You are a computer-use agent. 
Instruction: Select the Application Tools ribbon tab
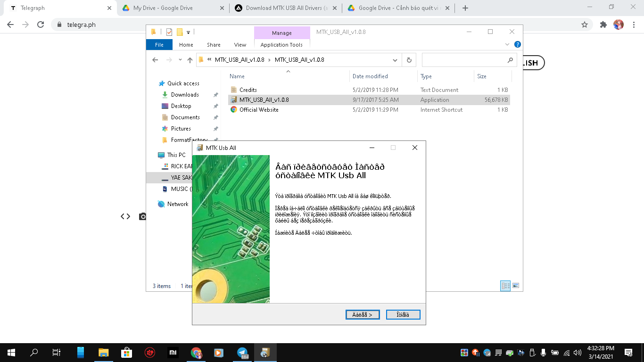281,45
